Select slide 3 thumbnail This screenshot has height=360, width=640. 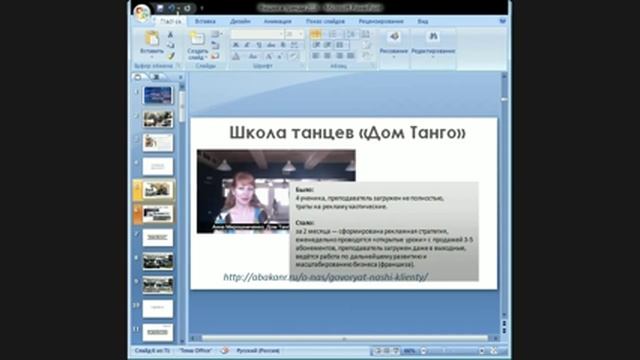(158, 142)
